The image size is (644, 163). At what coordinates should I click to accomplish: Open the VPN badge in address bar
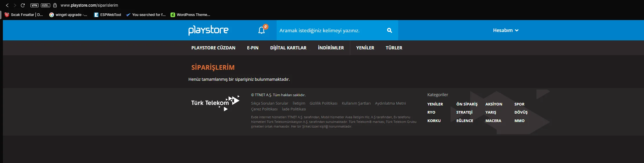(35, 5)
